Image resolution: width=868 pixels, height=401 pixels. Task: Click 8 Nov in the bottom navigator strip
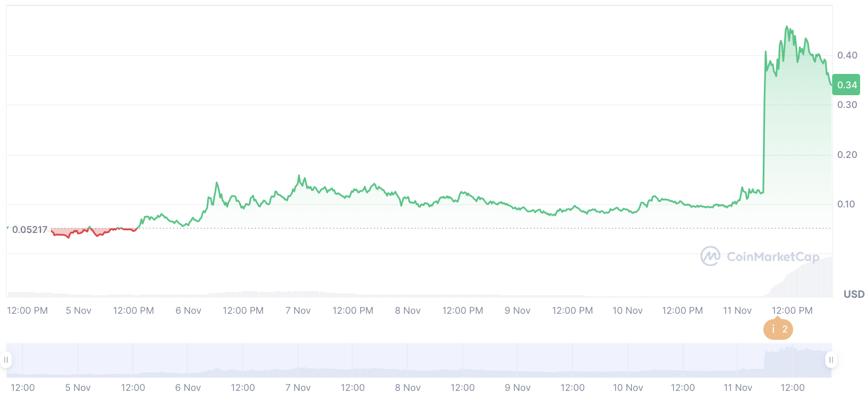click(x=407, y=388)
